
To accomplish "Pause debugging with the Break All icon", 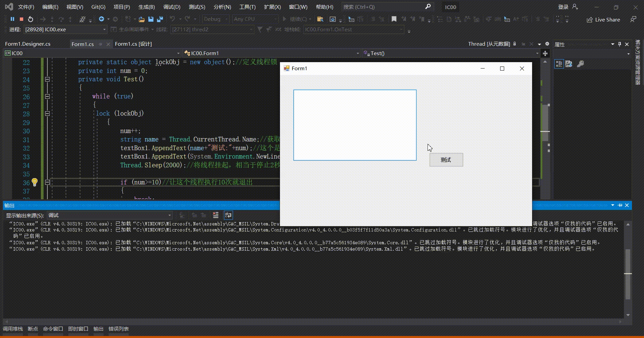I will (12, 19).
